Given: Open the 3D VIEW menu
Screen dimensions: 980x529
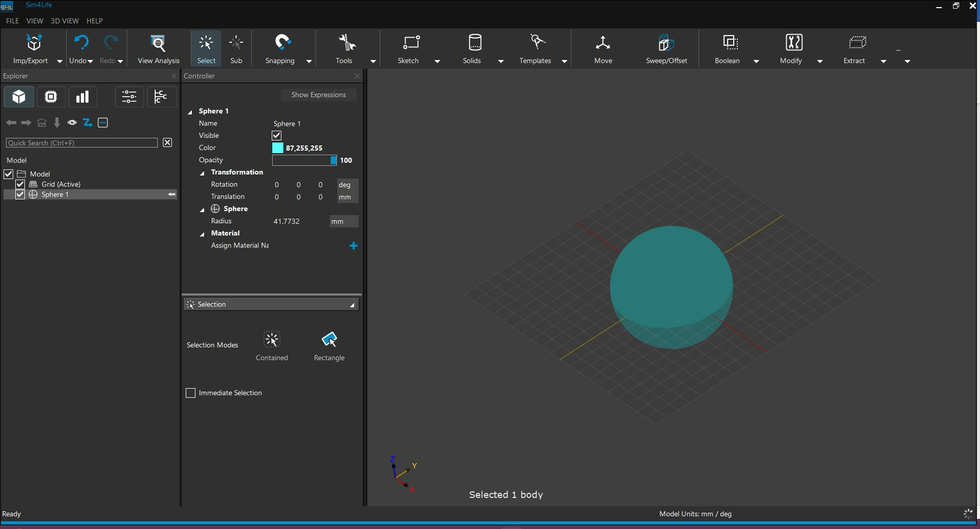Looking at the screenshot, I should point(65,21).
